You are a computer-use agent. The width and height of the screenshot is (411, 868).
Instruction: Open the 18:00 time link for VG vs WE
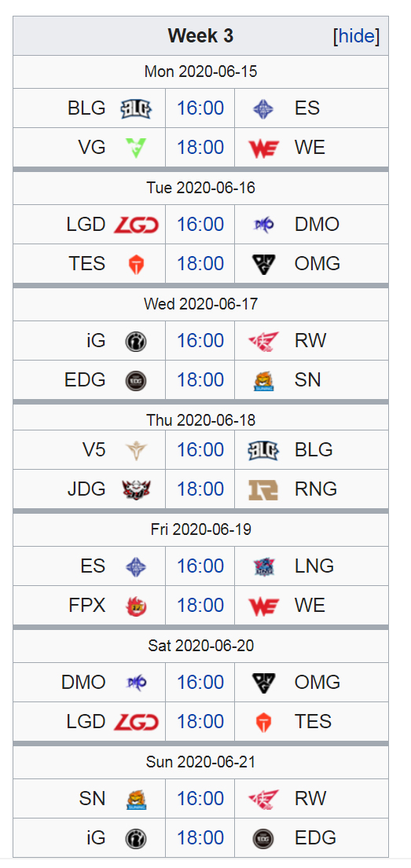pyautogui.click(x=200, y=148)
